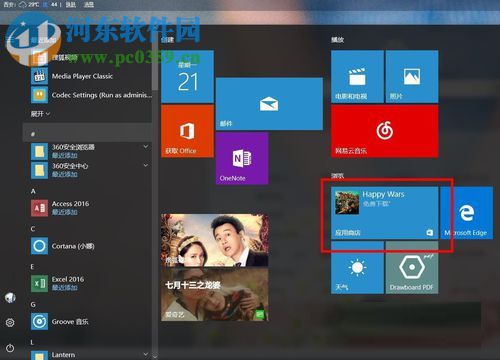Expand the recently added list with 展开
This screenshot has width=500, height=360.
[40, 114]
